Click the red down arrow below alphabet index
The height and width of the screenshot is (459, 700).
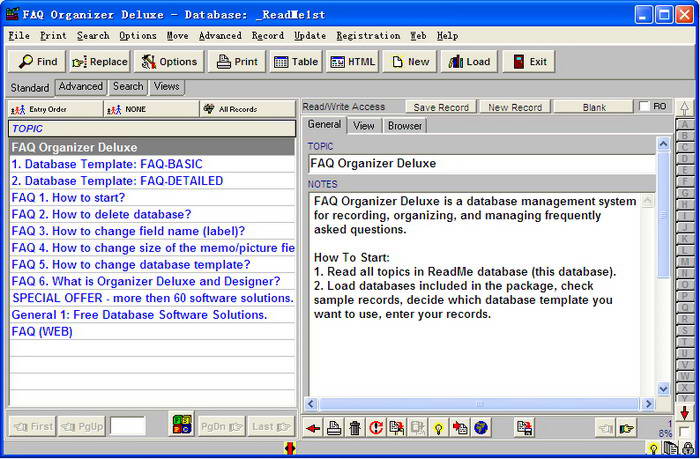point(684,413)
